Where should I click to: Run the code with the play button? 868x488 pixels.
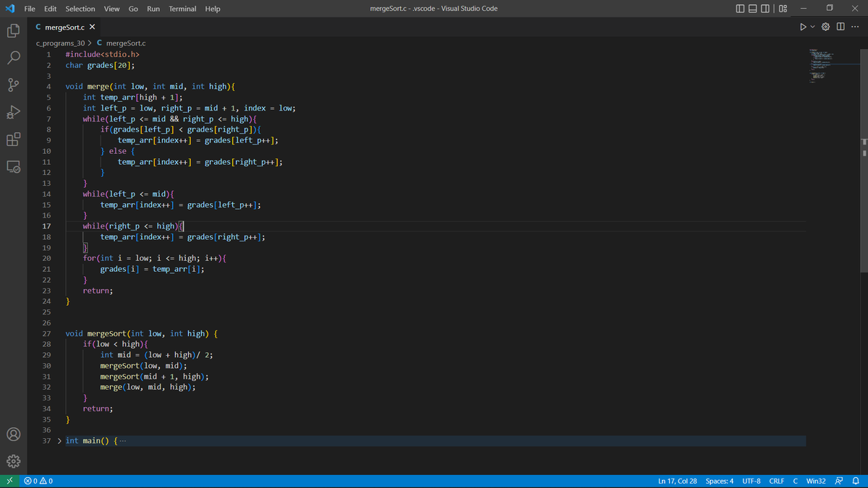pyautogui.click(x=803, y=26)
